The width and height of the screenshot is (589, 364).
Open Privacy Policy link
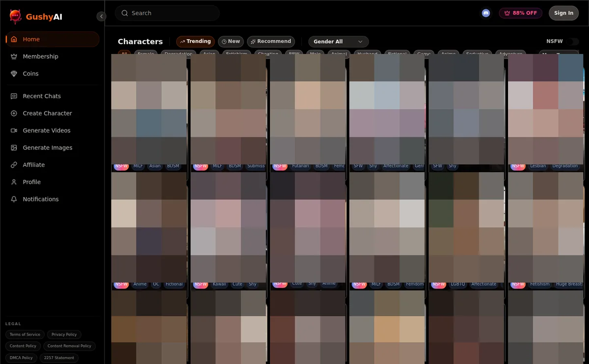[64, 335]
